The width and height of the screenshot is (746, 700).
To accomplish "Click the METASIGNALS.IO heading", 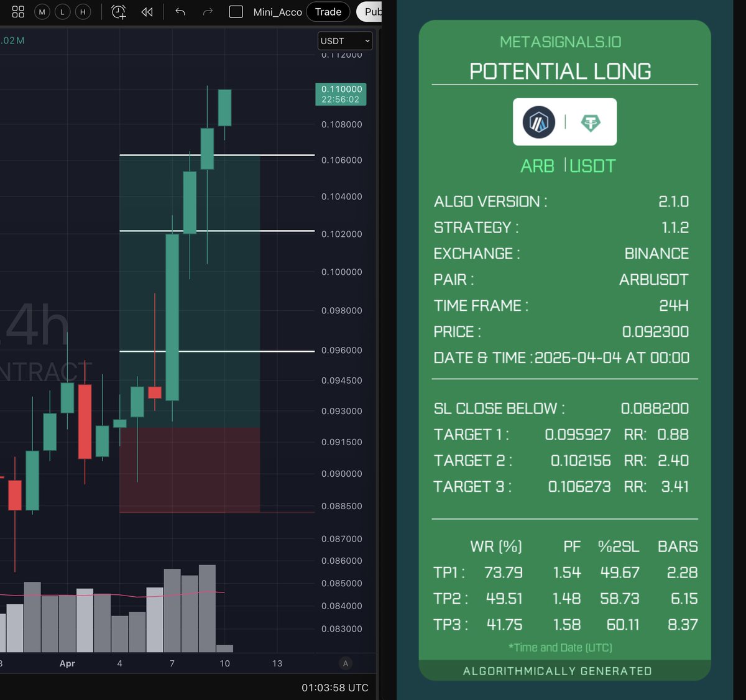I will [561, 42].
